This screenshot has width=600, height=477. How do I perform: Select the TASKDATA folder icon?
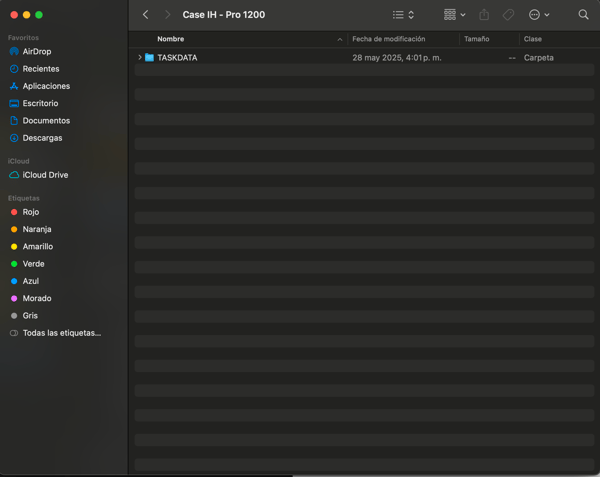tap(149, 57)
